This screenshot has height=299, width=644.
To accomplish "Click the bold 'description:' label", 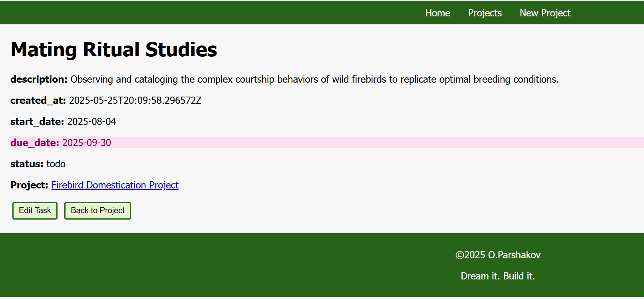I will pos(39,79).
